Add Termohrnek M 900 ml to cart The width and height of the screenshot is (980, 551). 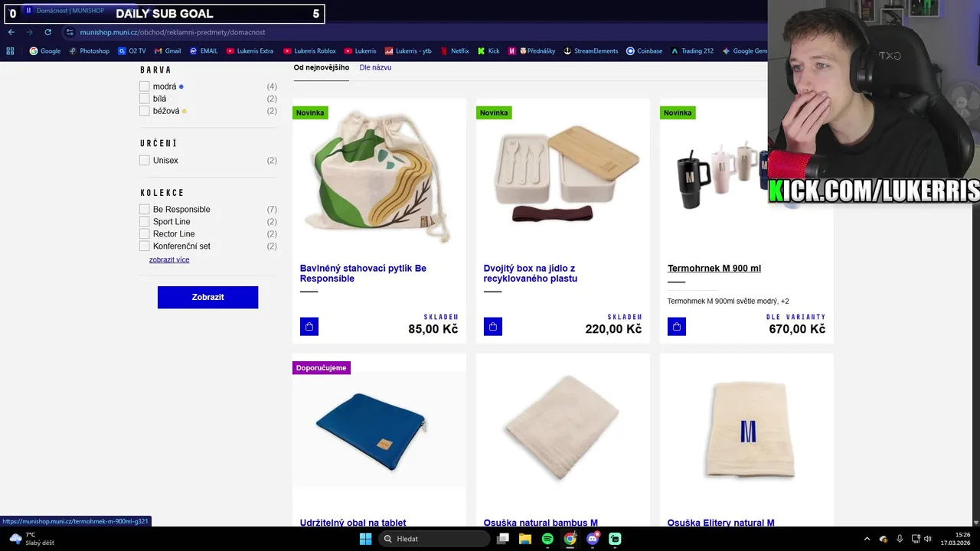[677, 327]
